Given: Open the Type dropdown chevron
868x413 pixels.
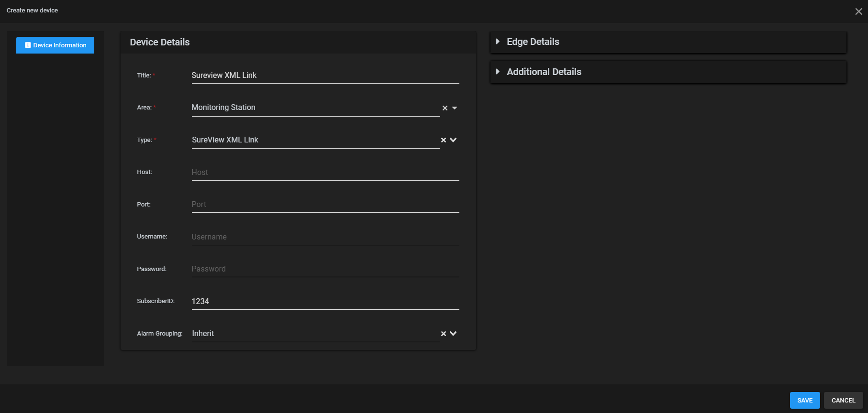Looking at the screenshot, I should (x=453, y=140).
